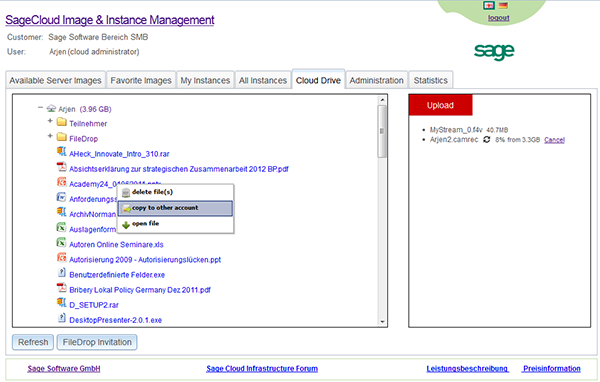This screenshot has width=600, height=382.
Task: Click the PowerPoint icon of Autorisierung 2009 file
Action: pos(62,258)
